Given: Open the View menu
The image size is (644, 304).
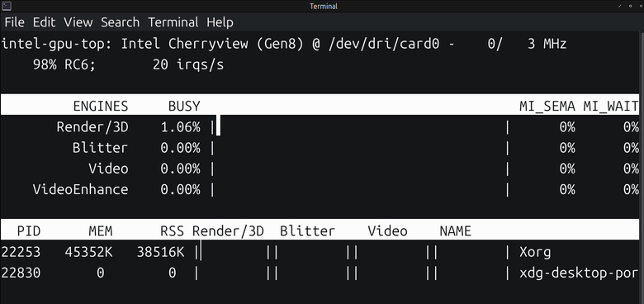Looking at the screenshot, I should [78, 22].
